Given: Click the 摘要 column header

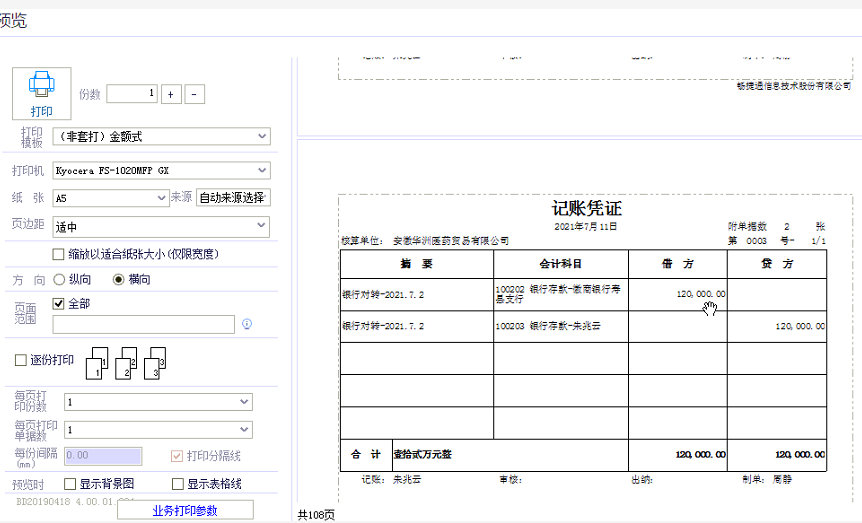Looking at the screenshot, I should tap(417, 264).
